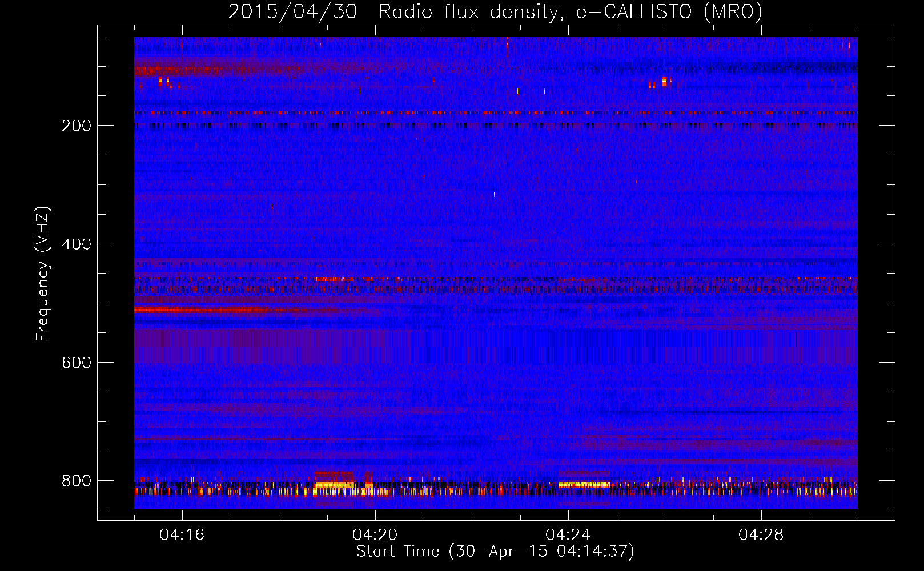Click the 04:20 time tick label
This screenshot has width=924, height=571.
[375, 535]
